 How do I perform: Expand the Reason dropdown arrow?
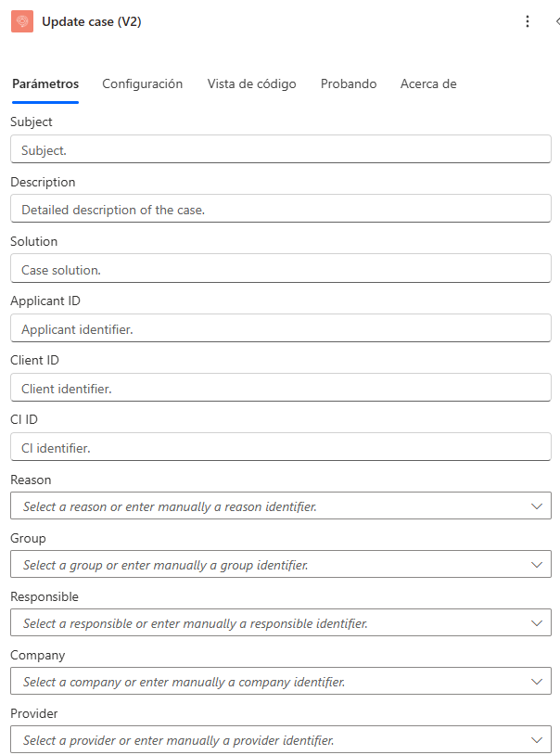coord(536,506)
